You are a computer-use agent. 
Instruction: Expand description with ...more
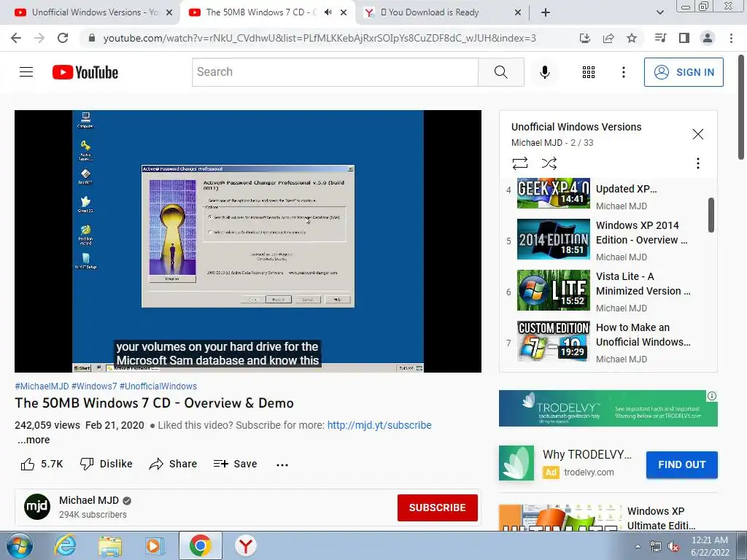coord(34,440)
